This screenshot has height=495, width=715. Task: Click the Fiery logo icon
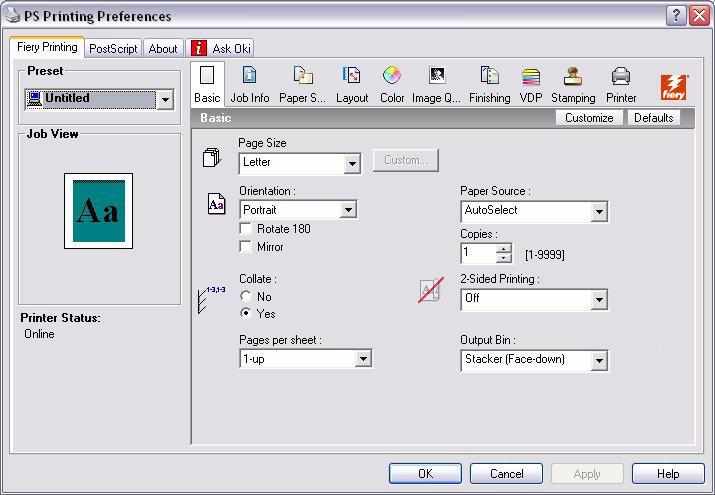coord(674,87)
